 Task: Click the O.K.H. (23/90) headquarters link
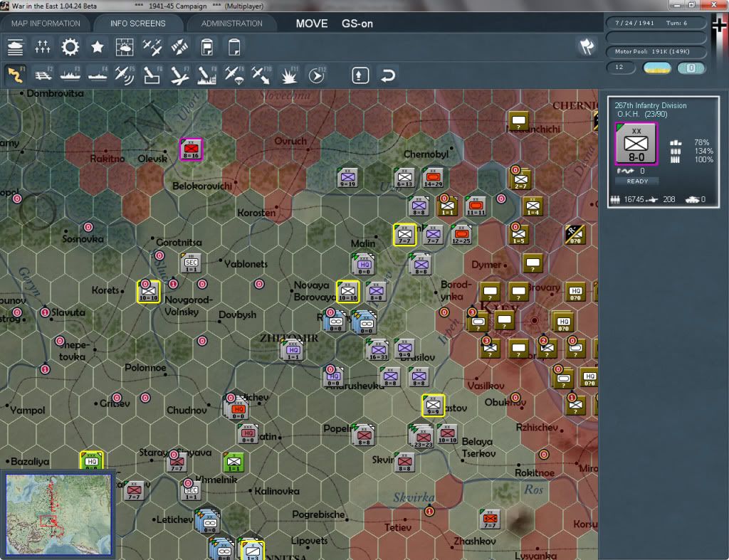pos(642,114)
